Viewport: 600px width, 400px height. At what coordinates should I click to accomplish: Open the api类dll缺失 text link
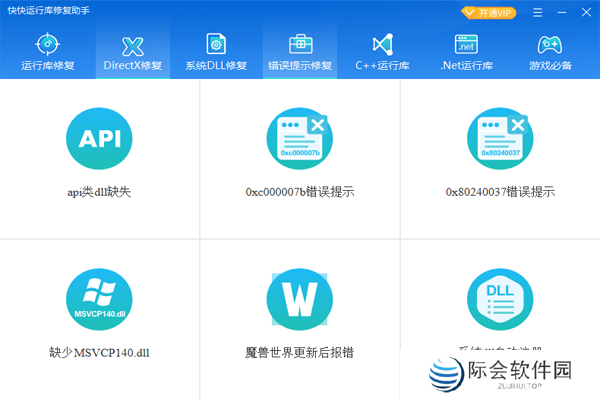[x=99, y=192]
